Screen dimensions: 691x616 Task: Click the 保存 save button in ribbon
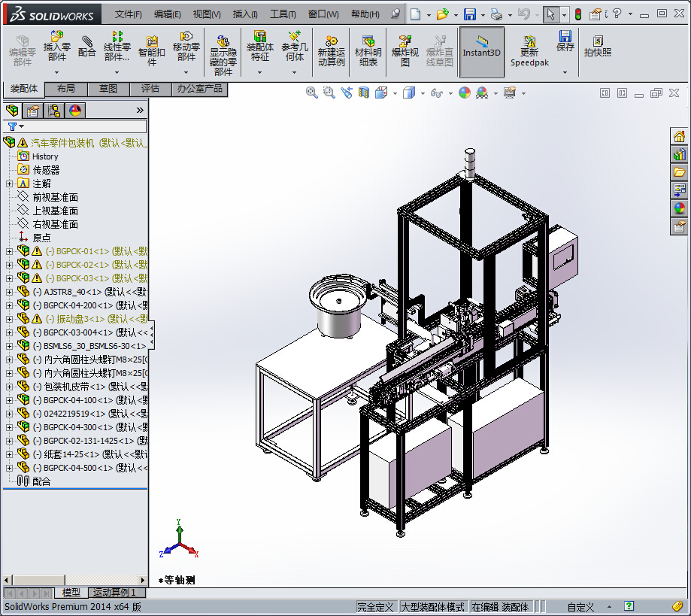click(x=565, y=41)
